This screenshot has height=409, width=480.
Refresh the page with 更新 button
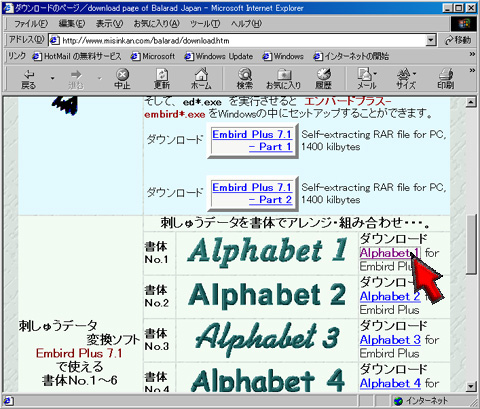[x=162, y=79]
